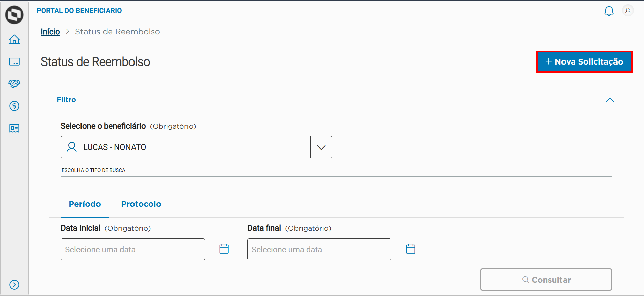Viewport: 644px width, 296px height.
Task: Select the Período tab
Action: [x=85, y=204]
